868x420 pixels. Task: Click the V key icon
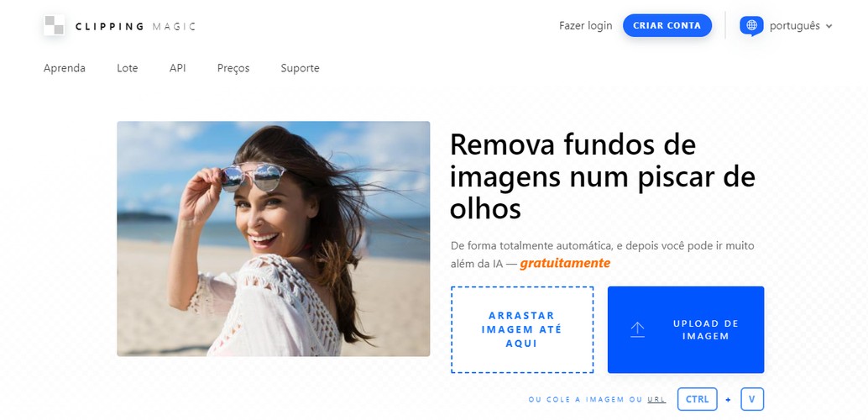click(752, 399)
